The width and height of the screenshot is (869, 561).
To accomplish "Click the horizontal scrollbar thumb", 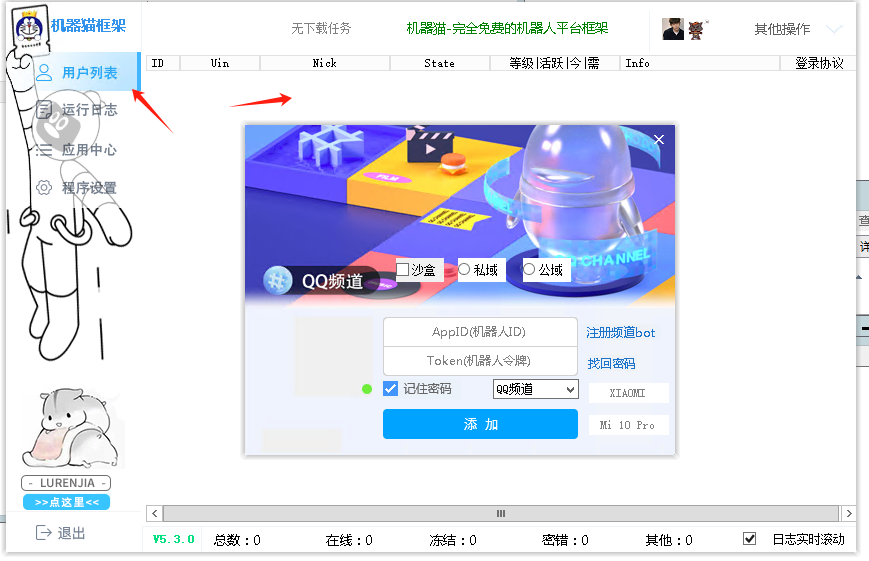I will 501,513.
